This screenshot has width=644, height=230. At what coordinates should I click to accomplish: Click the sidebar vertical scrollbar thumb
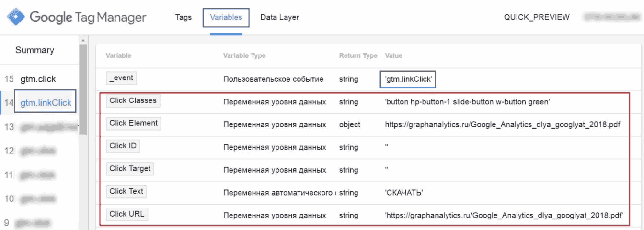83,89
